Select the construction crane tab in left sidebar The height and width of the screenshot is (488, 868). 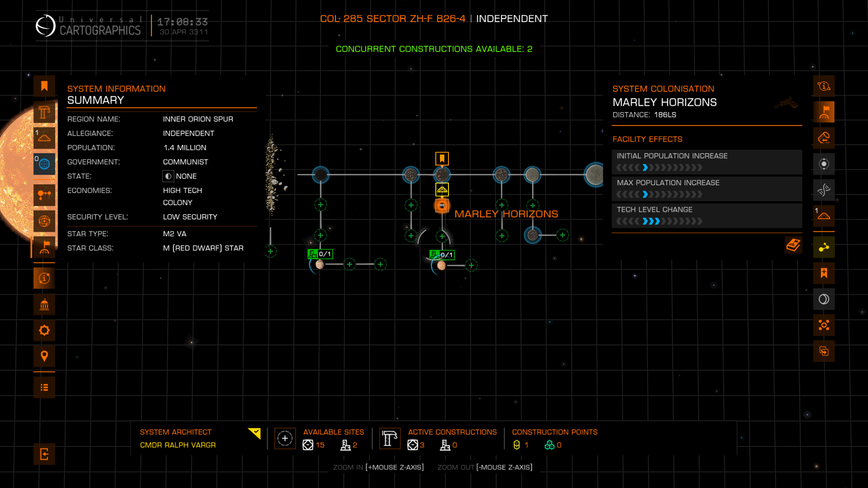pos(44,112)
